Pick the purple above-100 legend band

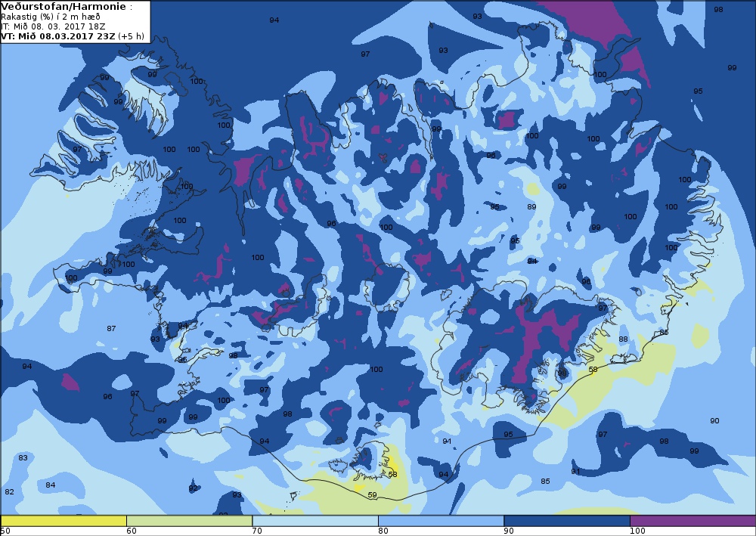(x=692, y=521)
